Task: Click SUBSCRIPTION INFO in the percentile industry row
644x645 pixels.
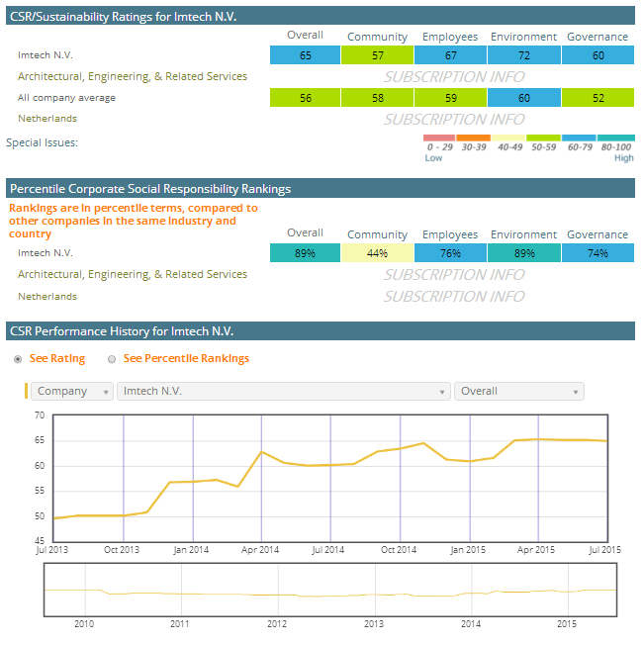Action: 454,275
